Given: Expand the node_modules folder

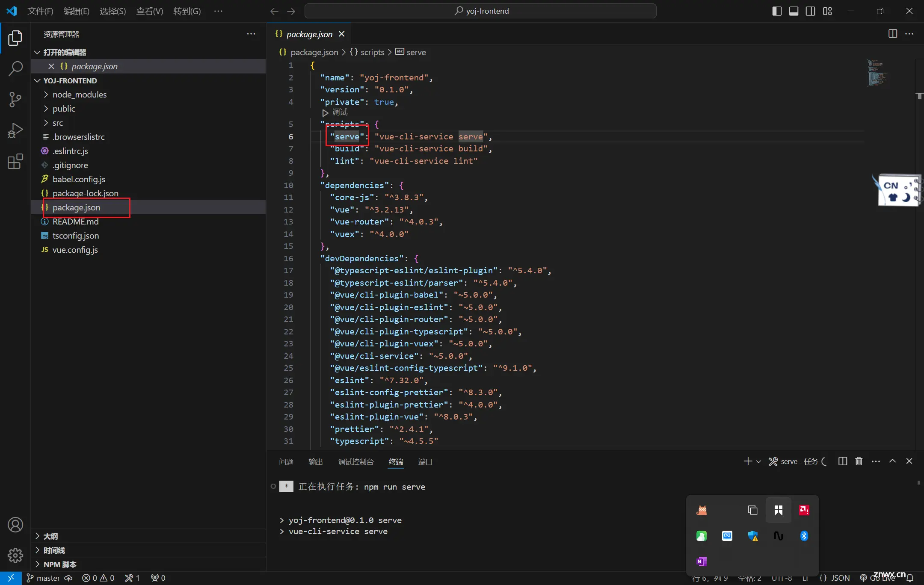Looking at the screenshot, I should [149, 95].
